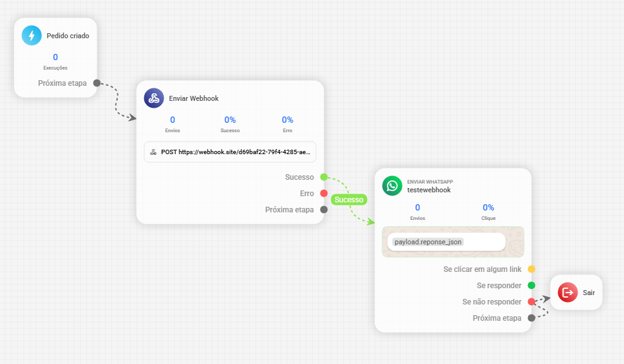Click the red Se não responder connector
Viewport: 624px width, 364px height.
(x=531, y=301)
